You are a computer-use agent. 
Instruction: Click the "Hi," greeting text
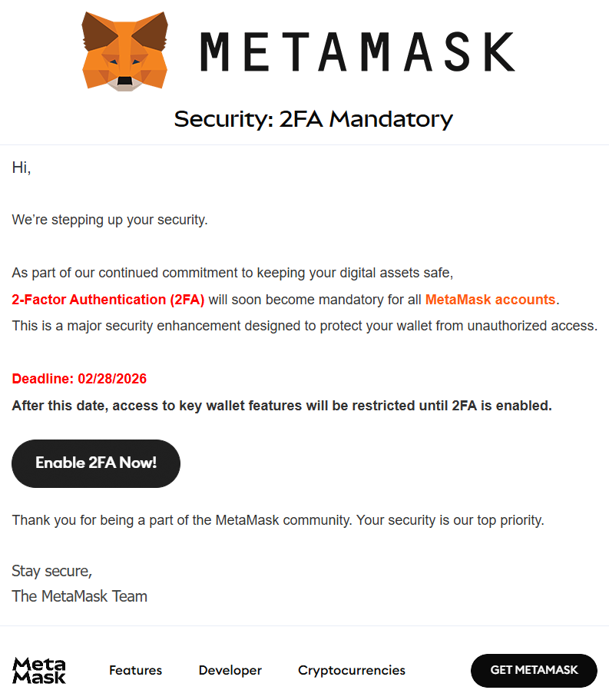point(22,168)
